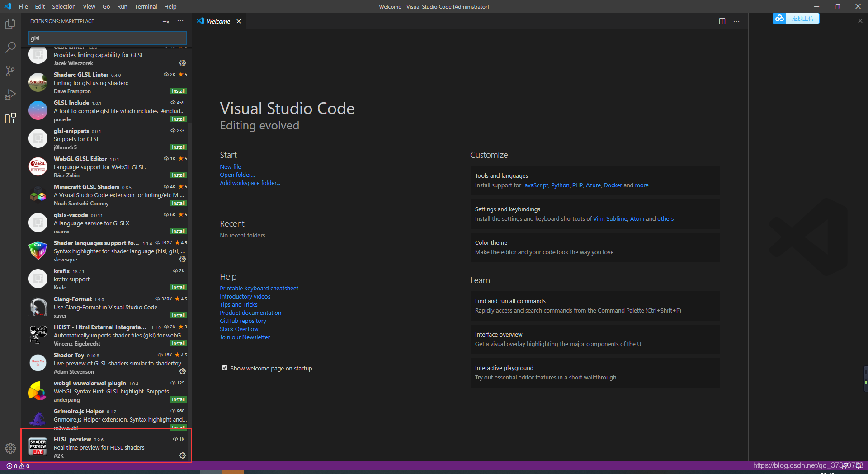Open Printable keyboard cheatsheet link
Viewport: 868px width, 474px height.
click(x=259, y=288)
